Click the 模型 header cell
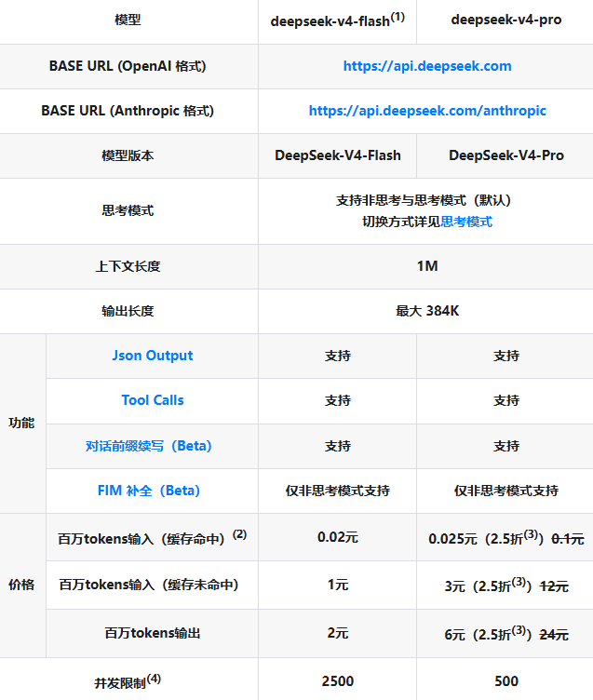This screenshot has height=700, width=593. tap(128, 20)
